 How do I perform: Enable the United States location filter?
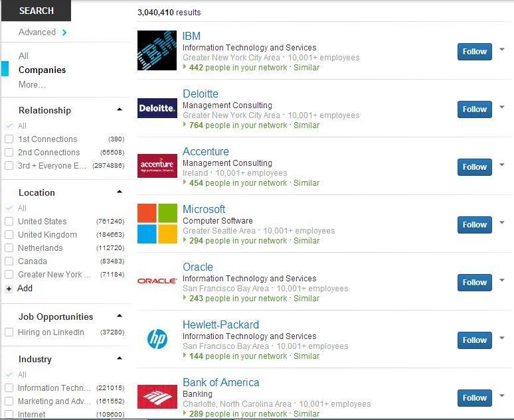pyautogui.click(x=9, y=221)
